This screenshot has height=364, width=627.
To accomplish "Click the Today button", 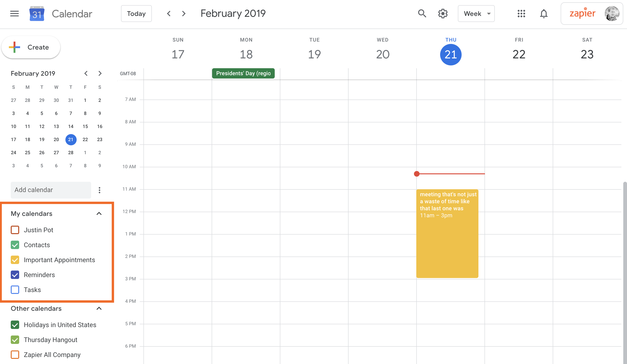I will 136,13.
